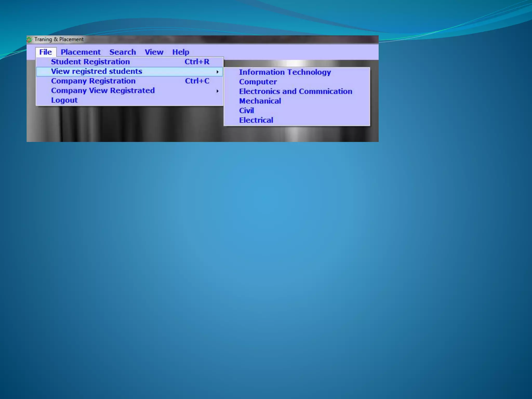Expand View registred students submenu arrow
Image resolution: width=532 pixels, height=399 pixels.
[217, 72]
